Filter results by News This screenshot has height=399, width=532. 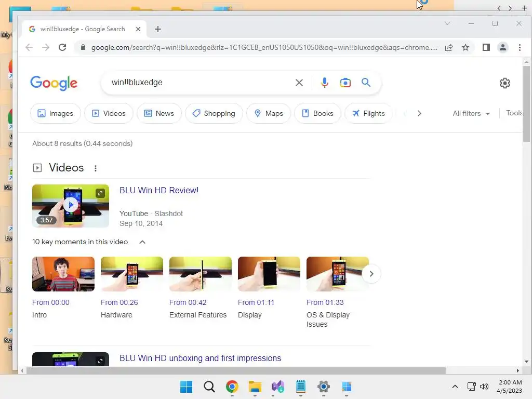pyautogui.click(x=159, y=113)
